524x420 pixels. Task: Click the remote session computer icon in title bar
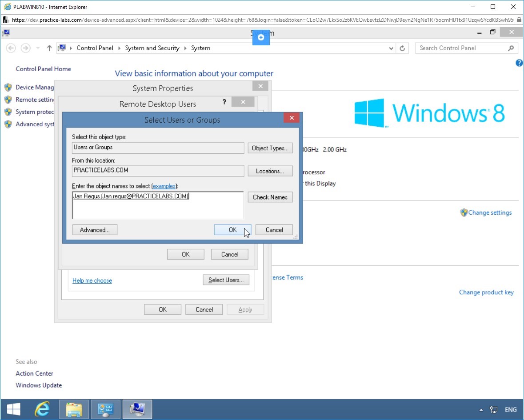click(x=6, y=33)
